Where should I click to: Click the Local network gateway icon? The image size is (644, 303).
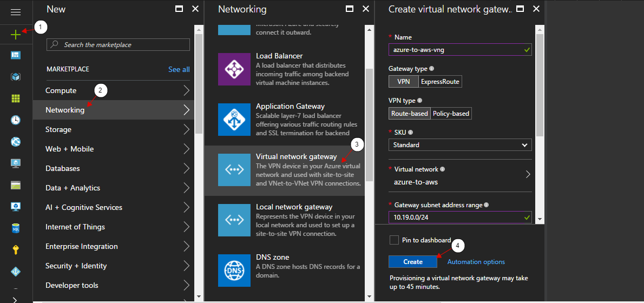tap(234, 220)
